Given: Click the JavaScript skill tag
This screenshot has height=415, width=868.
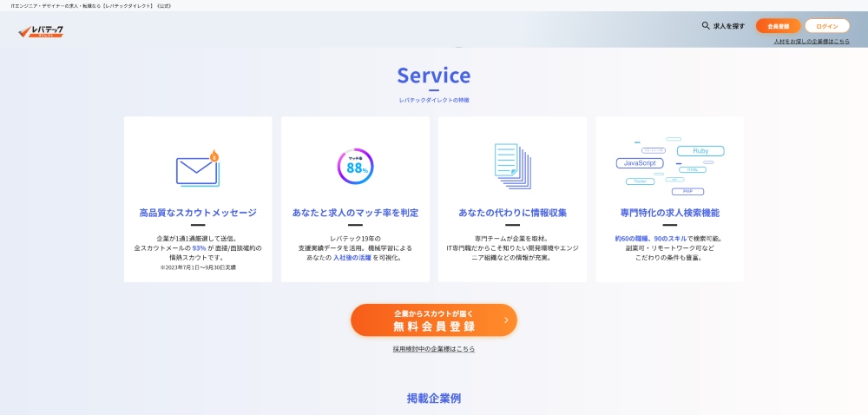Looking at the screenshot, I should point(640,163).
